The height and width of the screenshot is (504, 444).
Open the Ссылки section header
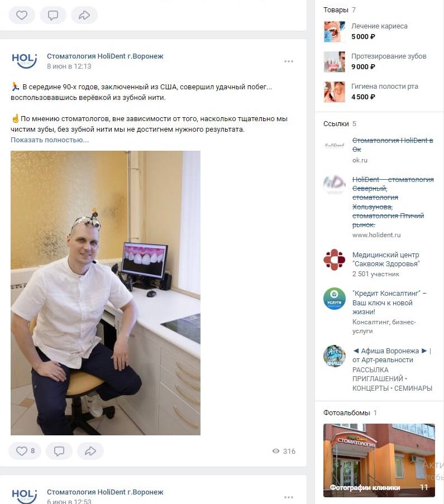(336, 124)
